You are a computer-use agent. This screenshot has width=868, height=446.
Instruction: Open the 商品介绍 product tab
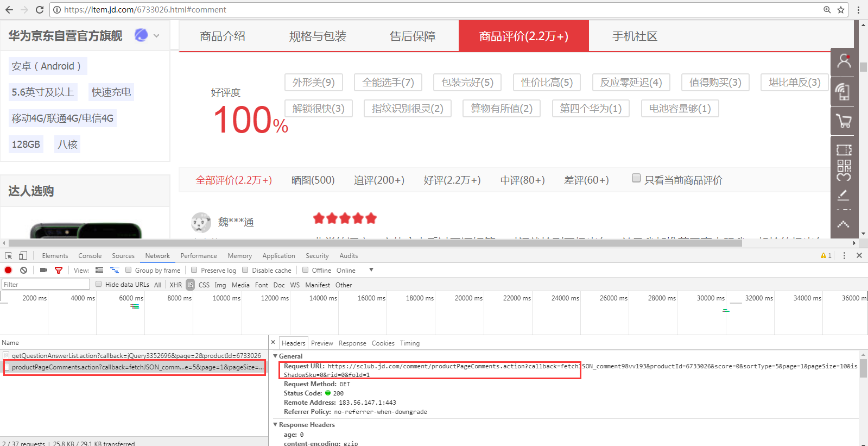click(x=223, y=36)
